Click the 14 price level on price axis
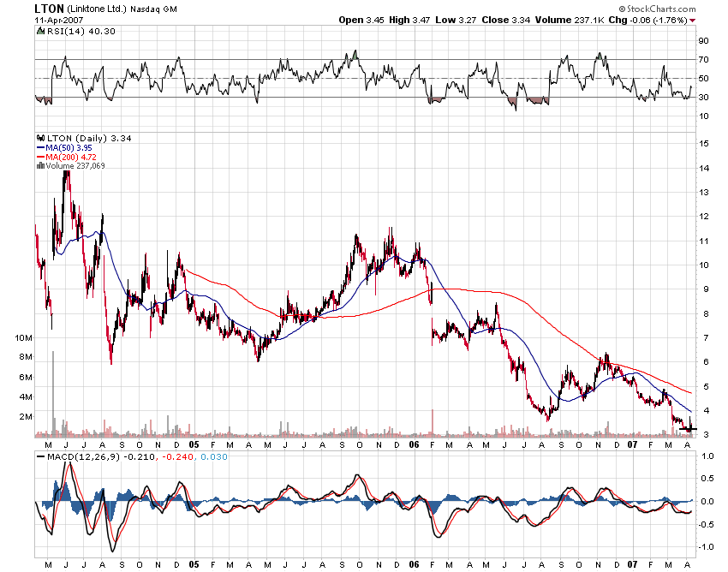 (704, 168)
